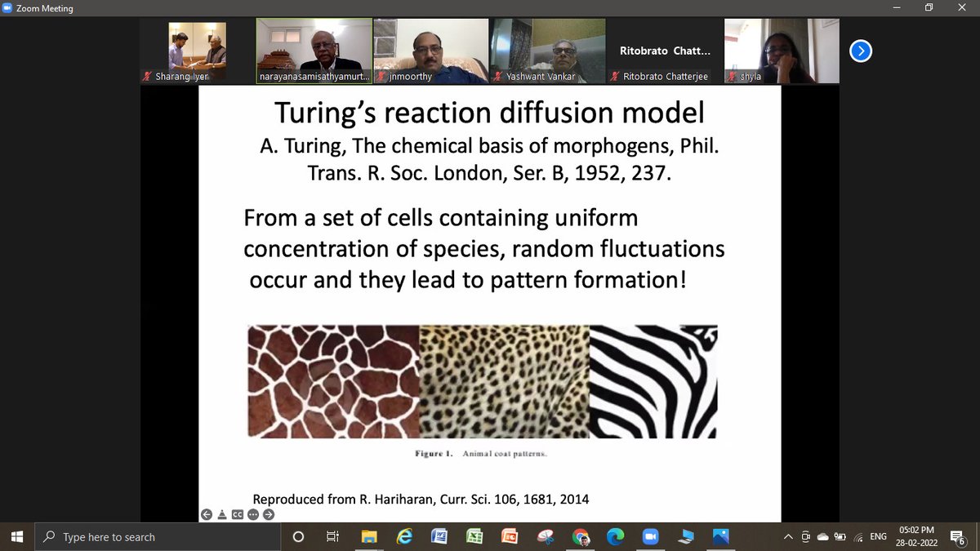The image size is (980, 551).
Task: Open Excel from the taskbar
Action: [x=474, y=536]
